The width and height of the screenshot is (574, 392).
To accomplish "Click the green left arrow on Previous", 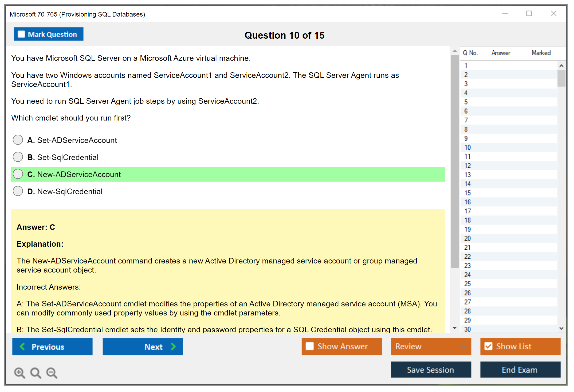I will coord(22,346).
